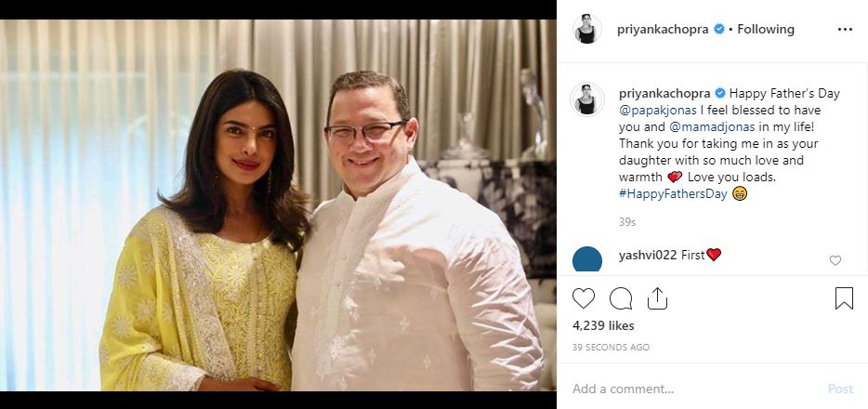868x409 pixels.
Task: Open priyankachopra username in the header
Action: point(663,30)
